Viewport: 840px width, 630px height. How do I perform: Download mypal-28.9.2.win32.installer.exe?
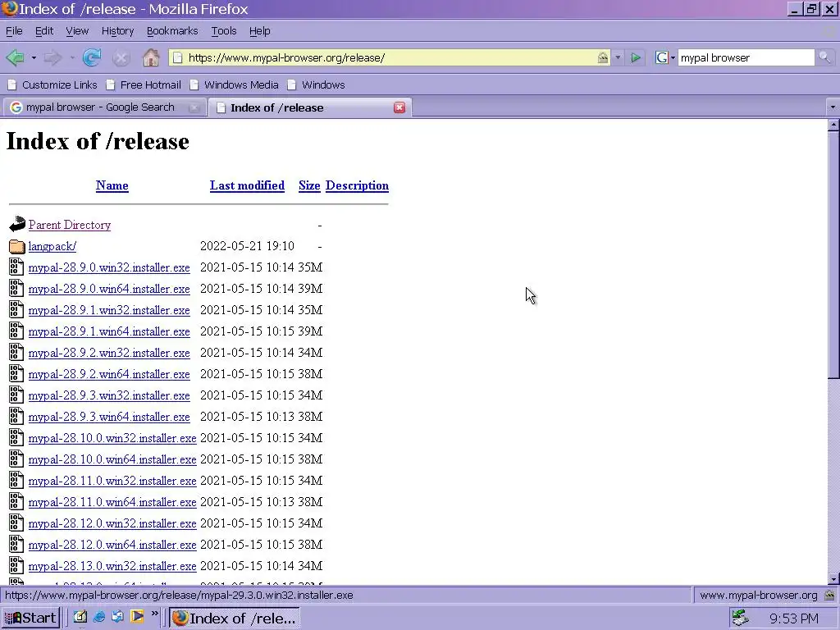(109, 353)
